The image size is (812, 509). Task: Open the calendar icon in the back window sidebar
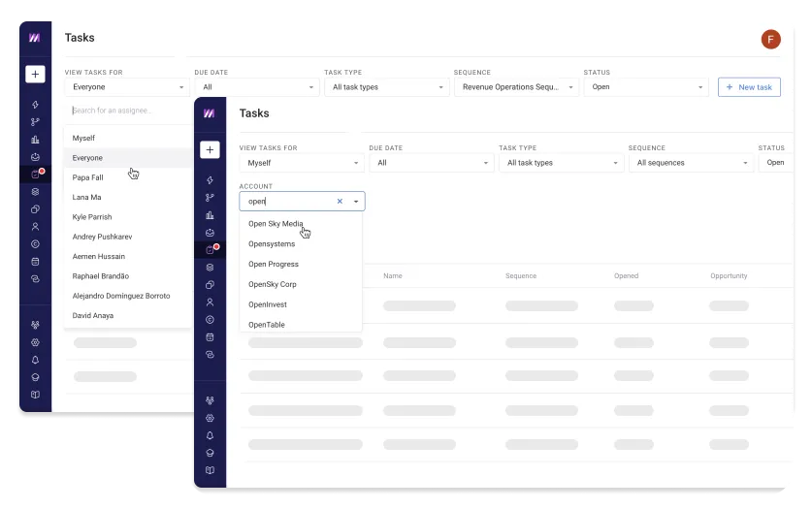(35, 262)
